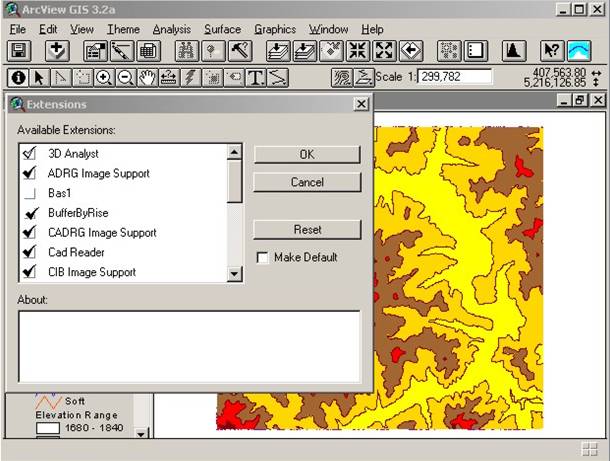
Task: Click the extensions list scroll-up arrow
Action: point(234,152)
